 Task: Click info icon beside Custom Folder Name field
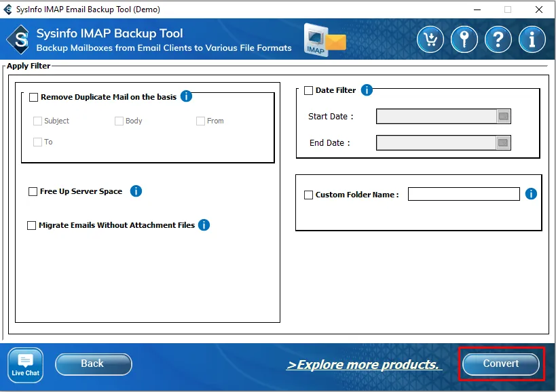pyautogui.click(x=531, y=194)
